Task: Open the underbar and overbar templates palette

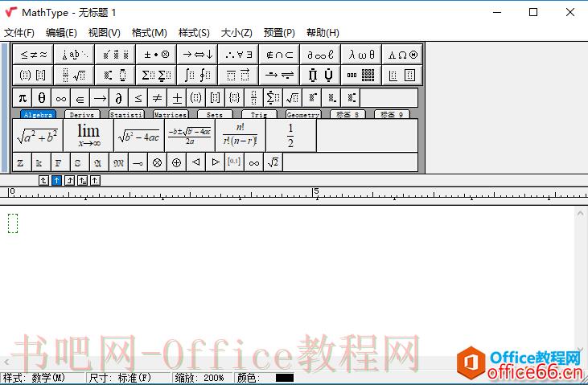Action: pyautogui.click(x=239, y=75)
